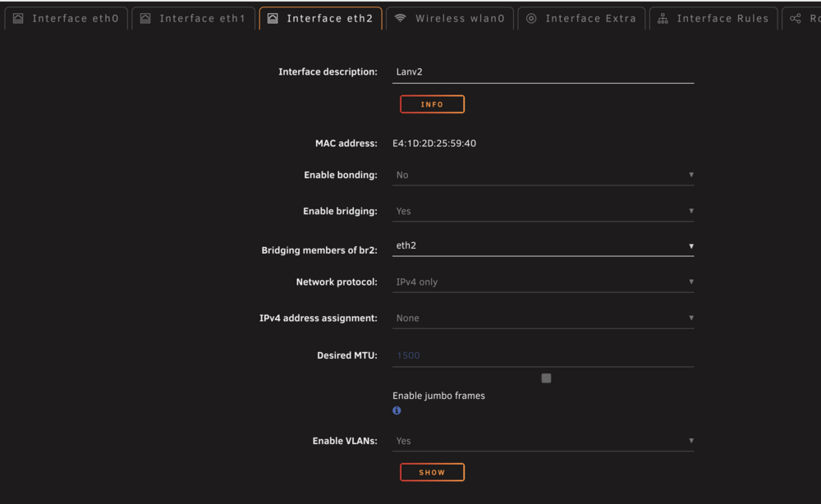Click the Interface description label

pos(328,71)
